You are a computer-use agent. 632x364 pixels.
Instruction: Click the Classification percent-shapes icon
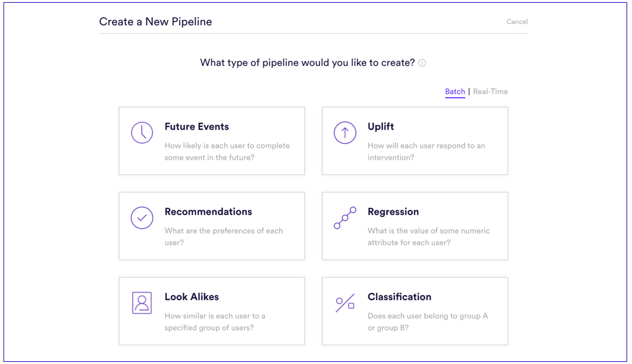(345, 303)
